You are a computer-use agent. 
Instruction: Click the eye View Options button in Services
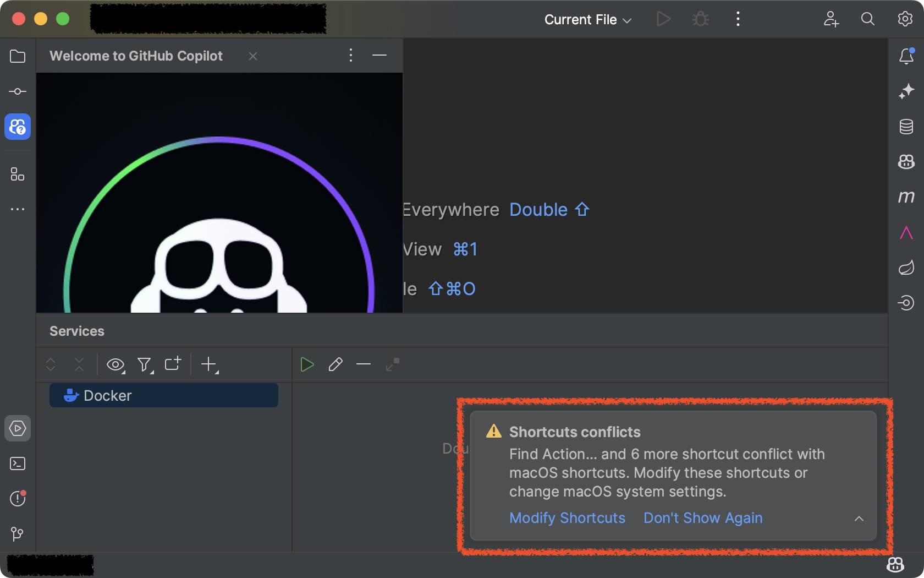(x=116, y=364)
